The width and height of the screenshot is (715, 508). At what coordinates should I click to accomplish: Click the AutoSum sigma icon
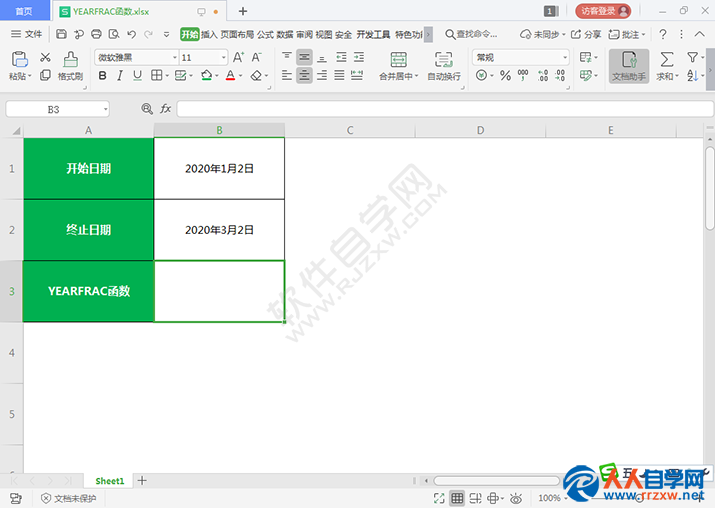pos(667,59)
